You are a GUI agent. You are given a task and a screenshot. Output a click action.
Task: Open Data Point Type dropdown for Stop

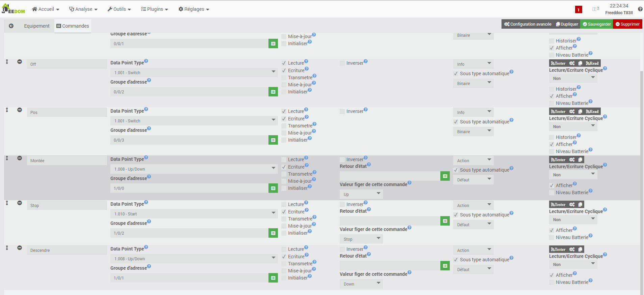pos(194,214)
